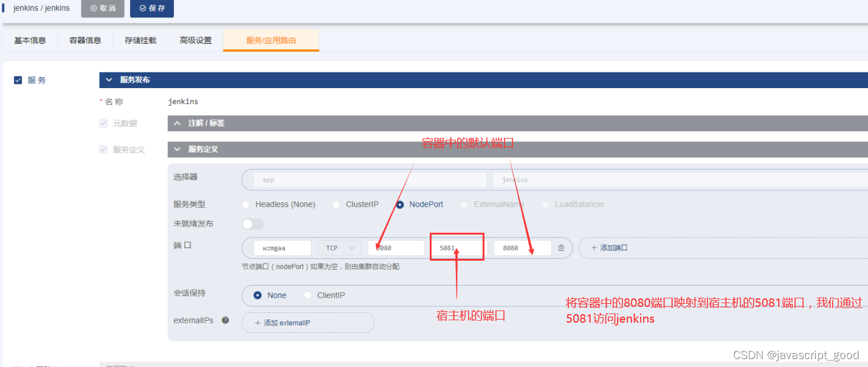The image size is (868, 367).
Task: Click the nodePort hint text below ports
Action: point(320,266)
